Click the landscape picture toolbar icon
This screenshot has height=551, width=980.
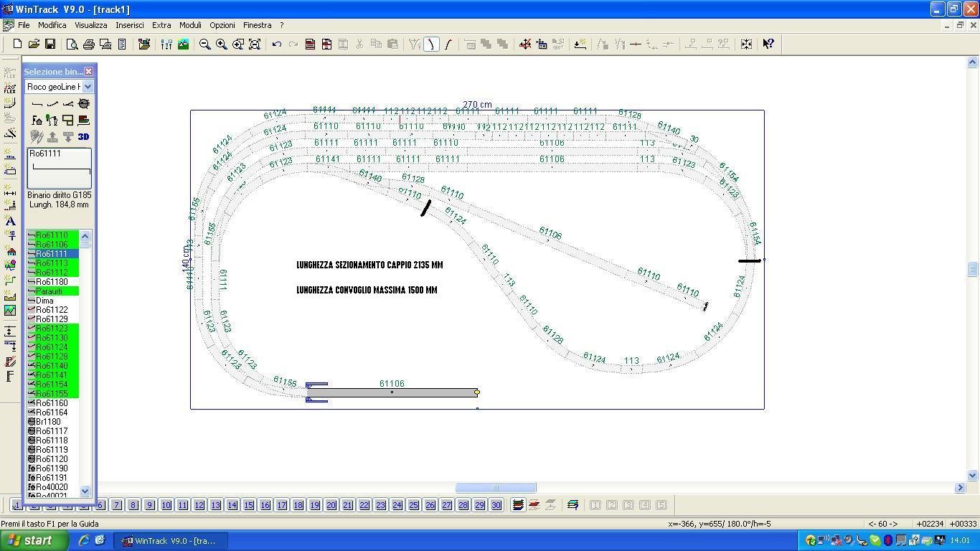pyautogui.click(x=184, y=44)
